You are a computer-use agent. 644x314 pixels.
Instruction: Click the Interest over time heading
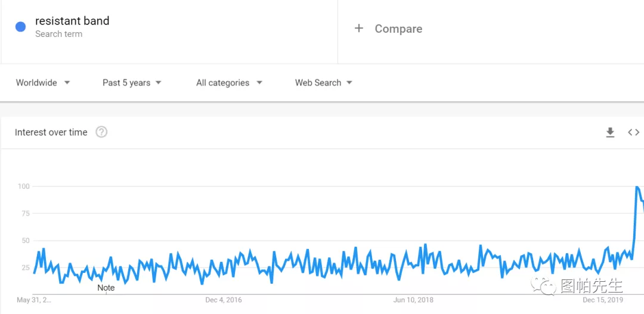(x=51, y=132)
